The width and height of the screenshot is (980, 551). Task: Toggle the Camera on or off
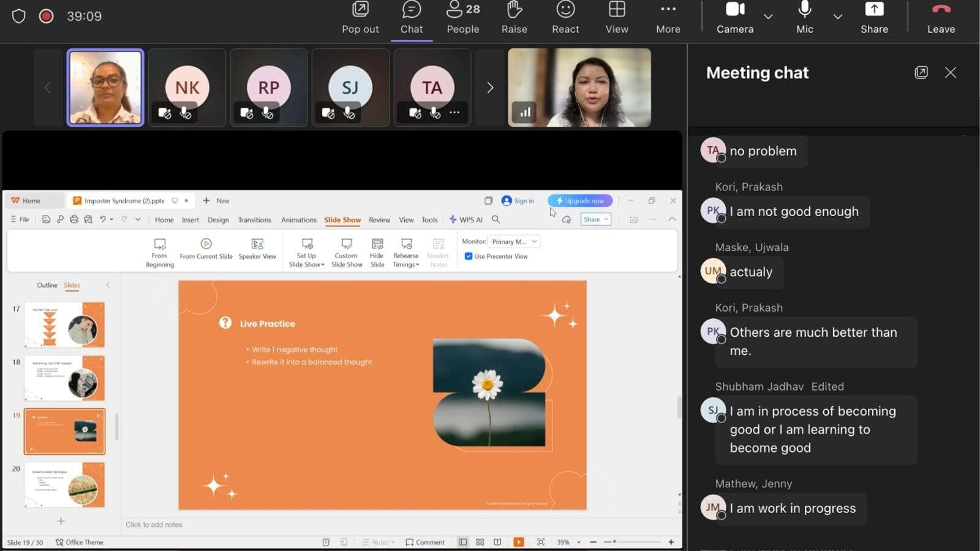735,18
